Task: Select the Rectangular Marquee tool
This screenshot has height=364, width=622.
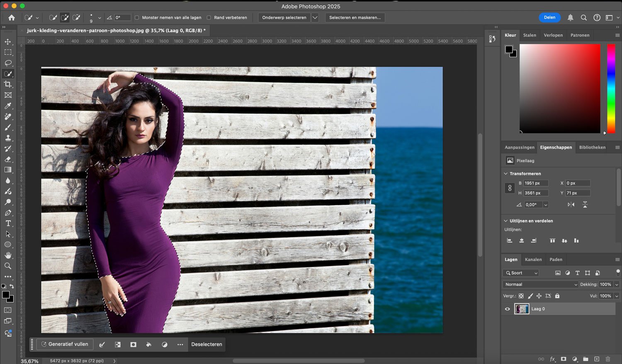Action: (x=8, y=53)
